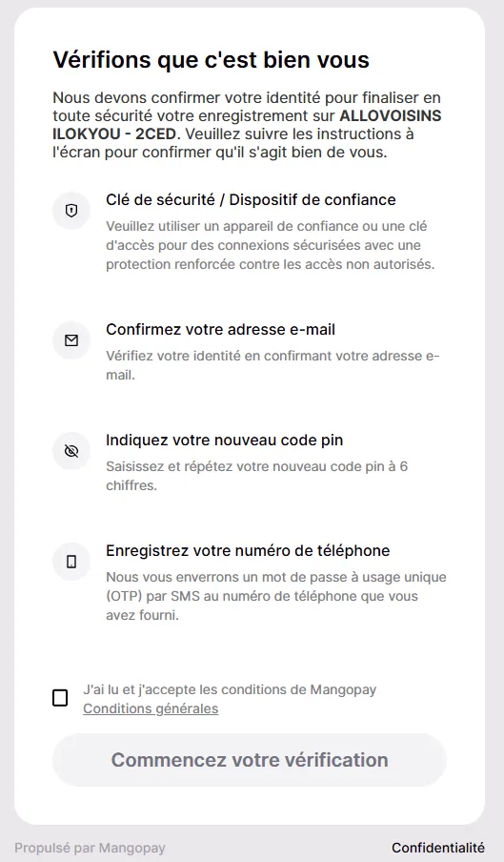Select the Clé de sécurité / Dispositif de confiance heading
The width and height of the screenshot is (504, 862).
(x=251, y=199)
